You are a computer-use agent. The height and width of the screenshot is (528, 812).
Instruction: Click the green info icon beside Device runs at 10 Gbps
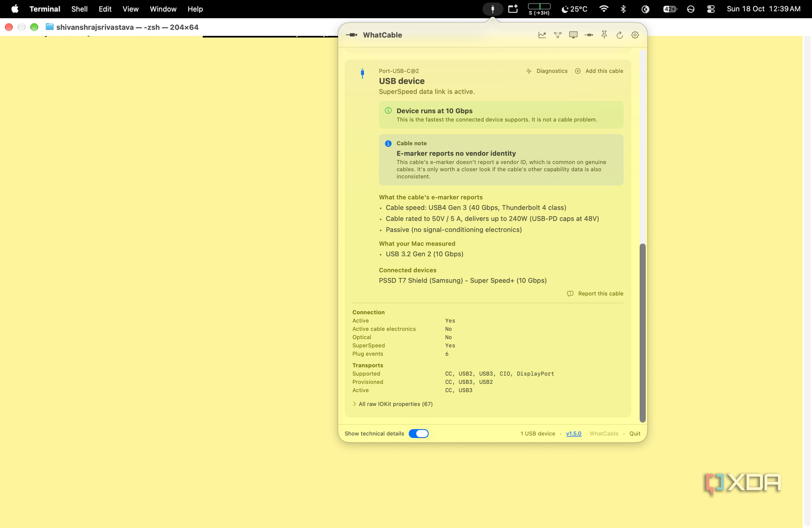coord(388,111)
